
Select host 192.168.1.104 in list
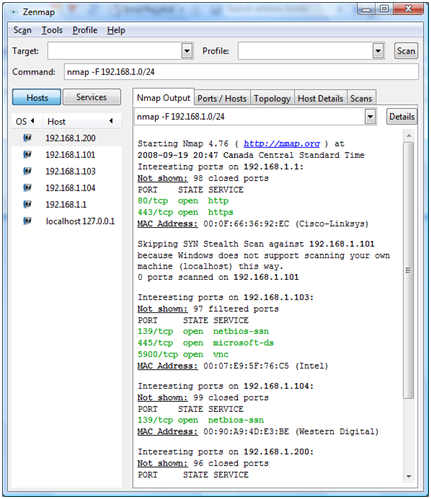tap(67, 188)
